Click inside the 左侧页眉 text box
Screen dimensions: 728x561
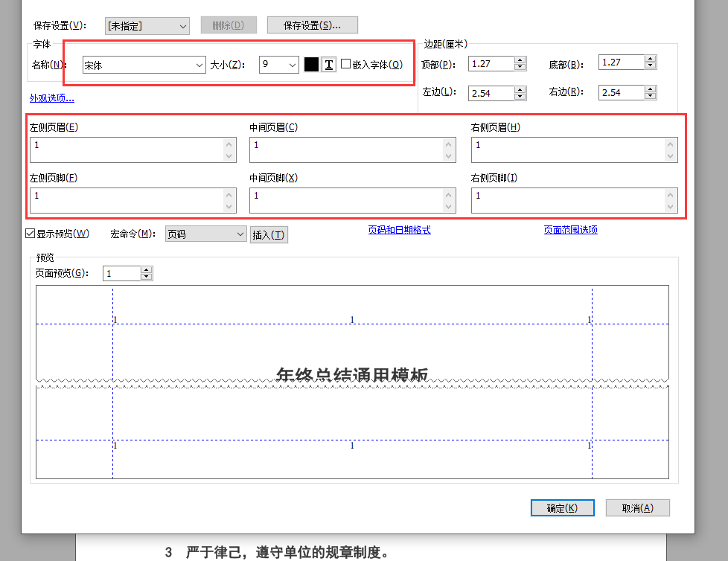coord(127,150)
